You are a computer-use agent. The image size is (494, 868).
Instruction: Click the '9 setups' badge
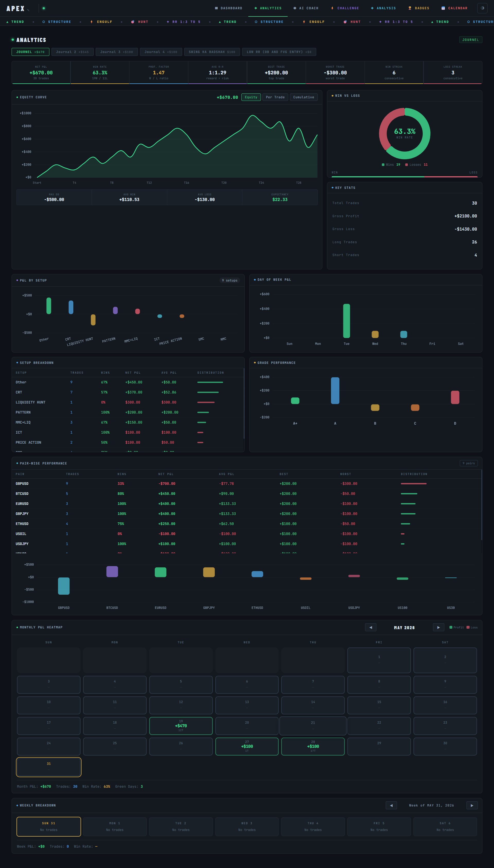tap(230, 280)
